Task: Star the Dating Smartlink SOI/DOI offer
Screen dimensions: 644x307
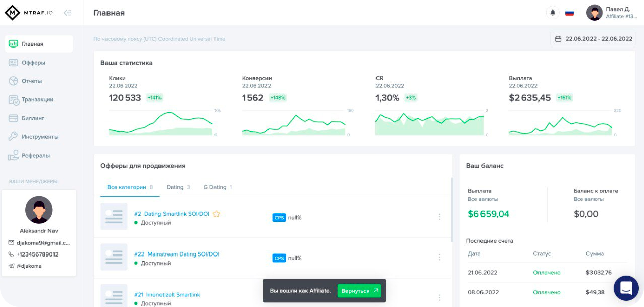Action: pos(217,214)
